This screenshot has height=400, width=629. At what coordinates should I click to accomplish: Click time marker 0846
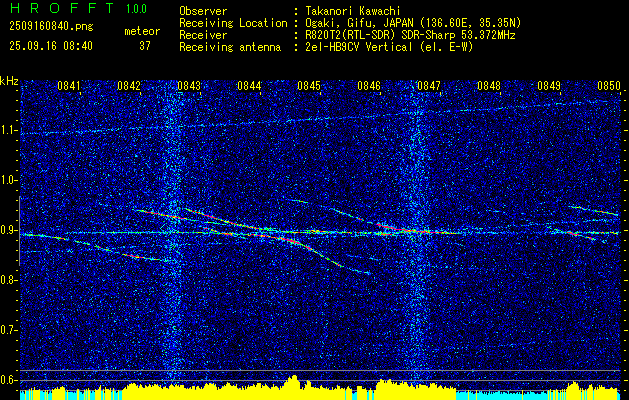pyautogui.click(x=369, y=86)
